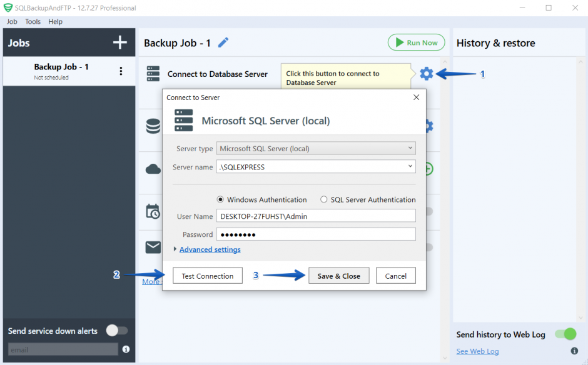Add a new job with the plus icon
Viewport: 588px width, 365px height.
point(120,42)
